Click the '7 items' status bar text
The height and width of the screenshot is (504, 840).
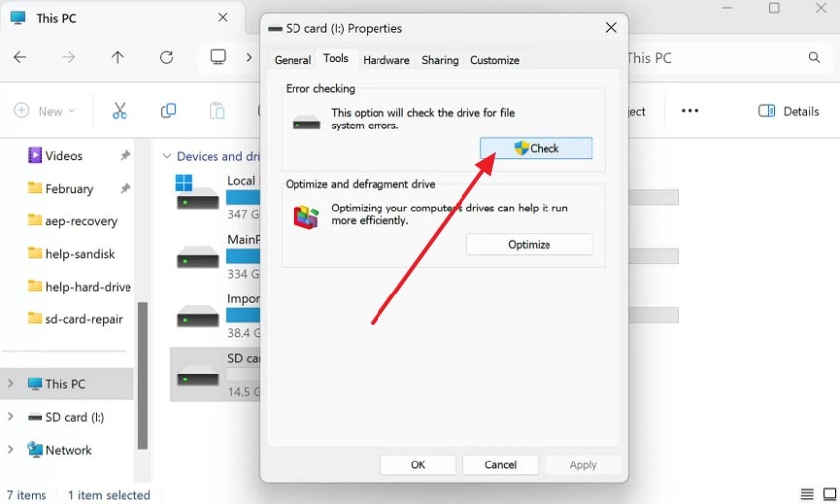27,495
